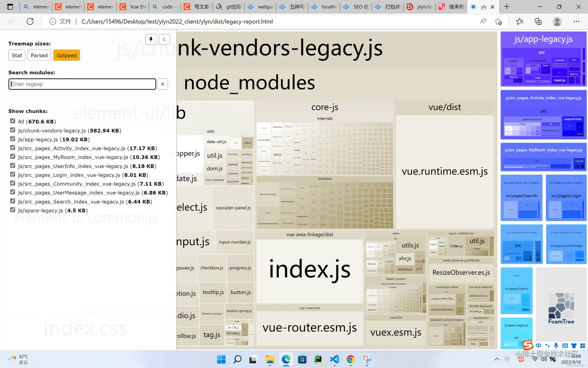
Task: Refresh the legacy-report page
Action: click(x=30, y=21)
